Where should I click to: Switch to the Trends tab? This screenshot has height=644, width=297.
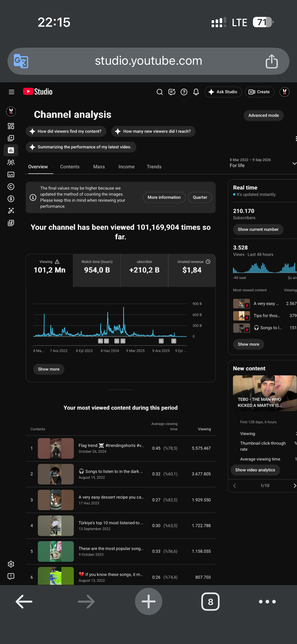coord(154,167)
